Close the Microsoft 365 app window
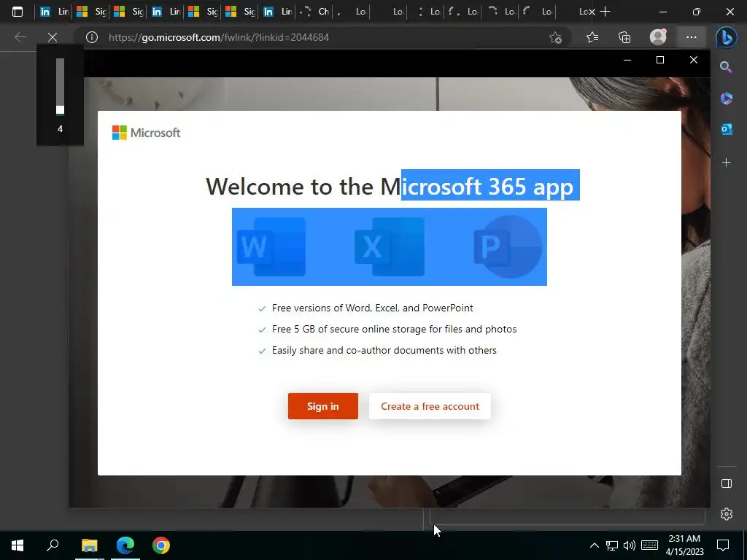 coord(694,60)
